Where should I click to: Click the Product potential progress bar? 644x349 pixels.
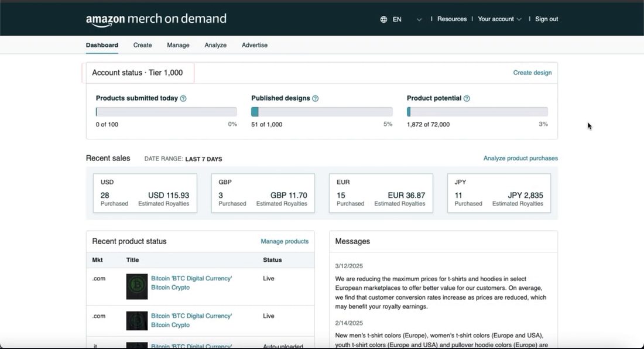pyautogui.click(x=477, y=112)
